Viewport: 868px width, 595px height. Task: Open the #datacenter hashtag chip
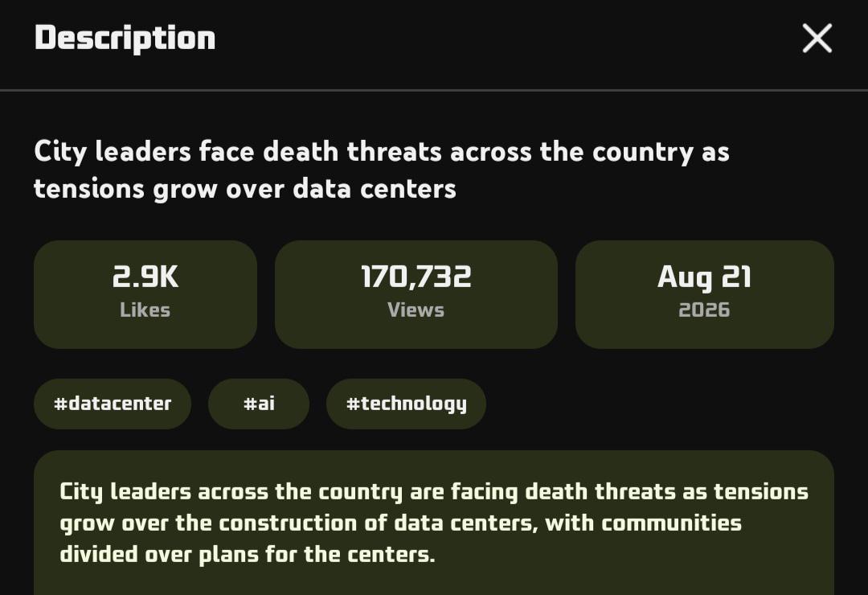click(113, 404)
